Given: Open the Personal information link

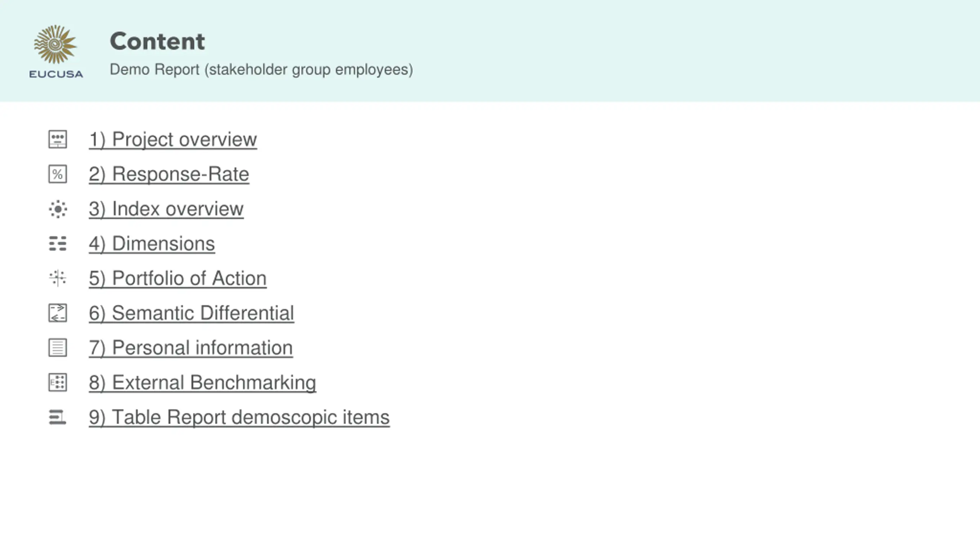Looking at the screenshot, I should click(x=191, y=348).
